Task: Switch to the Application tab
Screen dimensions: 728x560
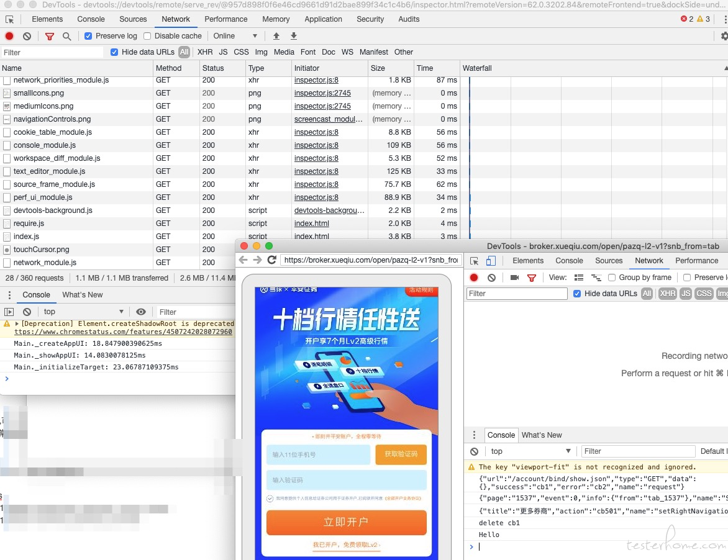Action: click(x=323, y=19)
